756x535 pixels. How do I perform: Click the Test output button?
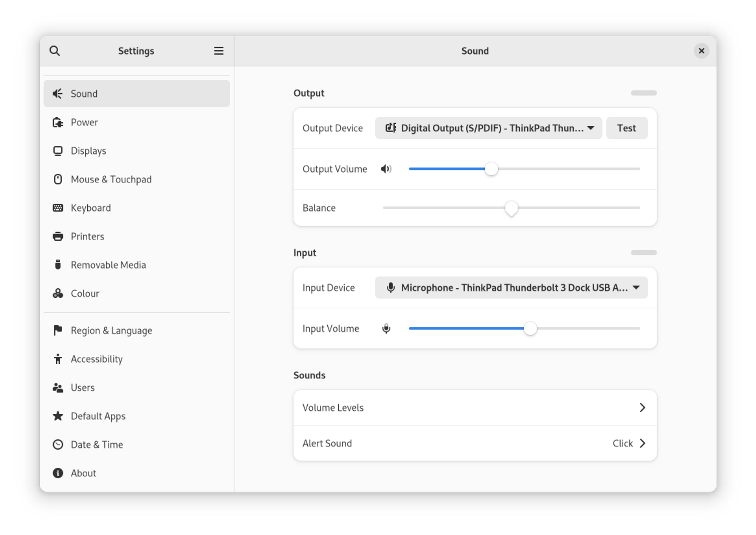tap(626, 128)
